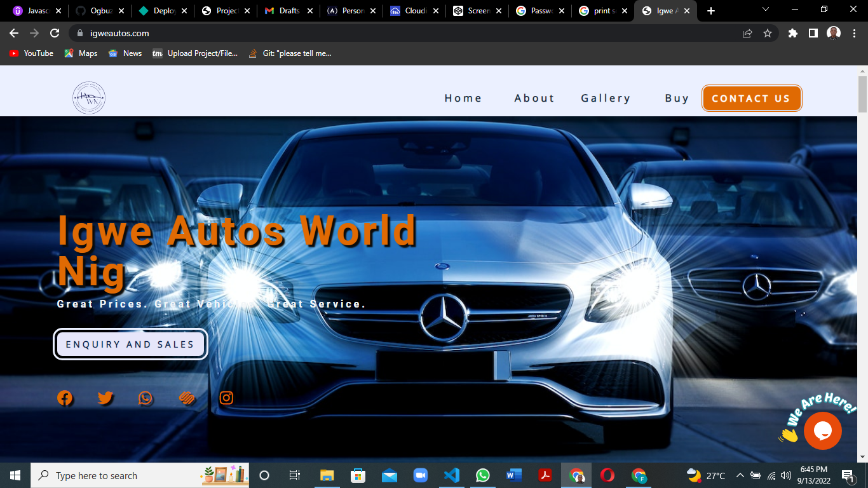Show hidden system tray icons

tap(740, 475)
